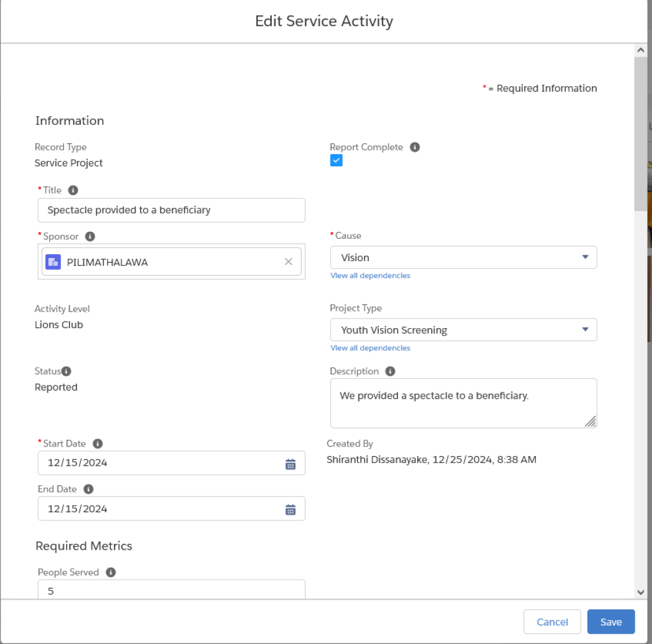Remove the PILIMATHALAWA sponsor selection
This screenshot has width=652, height=644.
[x=288, y=261]
